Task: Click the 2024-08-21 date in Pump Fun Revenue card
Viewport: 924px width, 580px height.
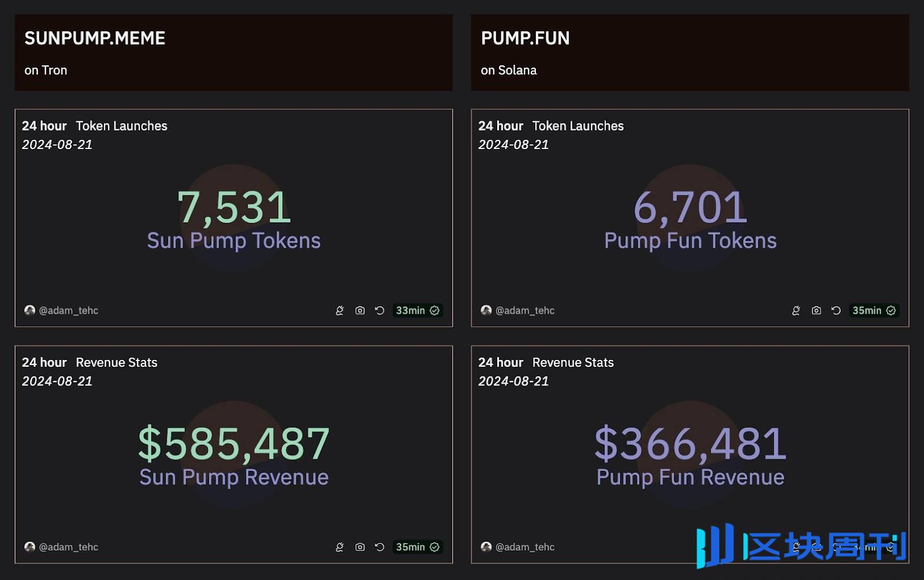Action: 513,381
